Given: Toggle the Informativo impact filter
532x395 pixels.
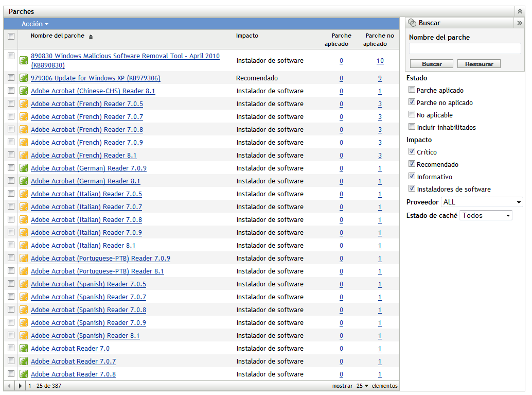Looking at the screenshot, I should click(x=412, y=176).
